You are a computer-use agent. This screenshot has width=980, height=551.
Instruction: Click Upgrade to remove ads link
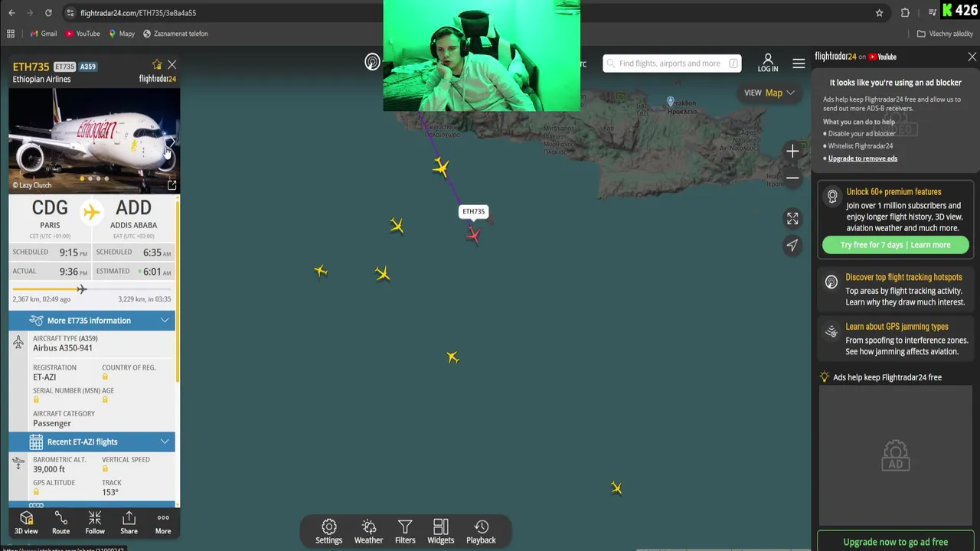pos(863,158)
